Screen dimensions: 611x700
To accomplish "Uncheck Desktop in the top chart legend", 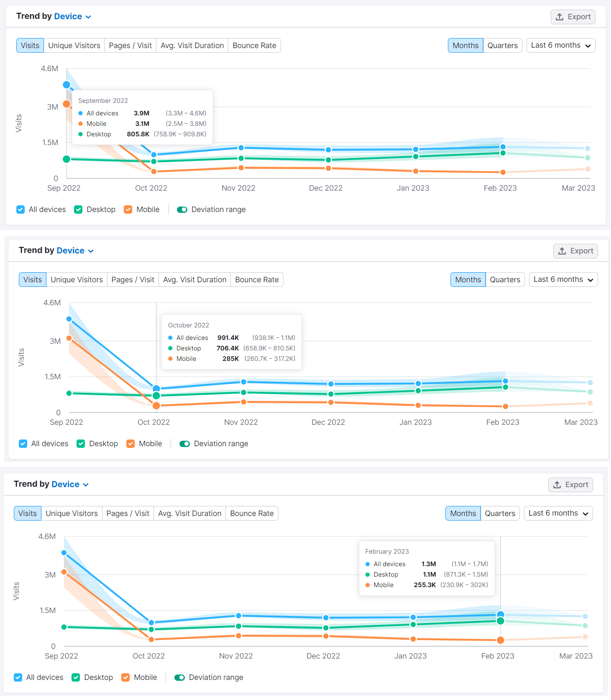I will click(78, 209).
